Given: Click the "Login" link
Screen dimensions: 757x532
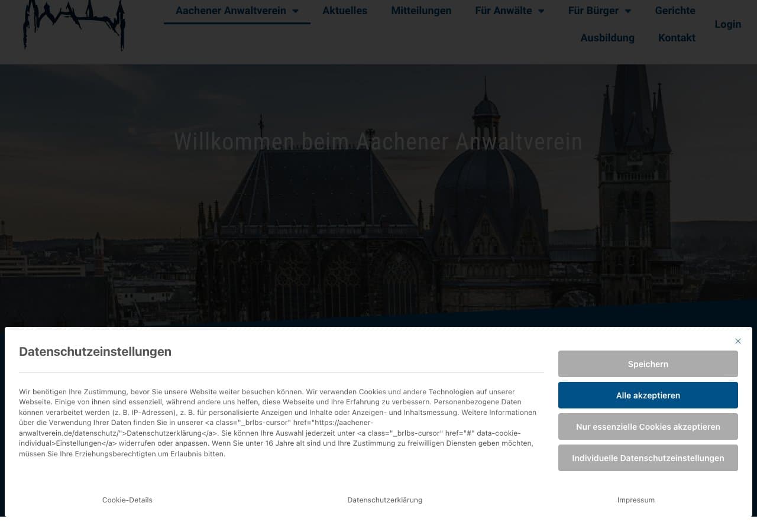Looking at the screenshot, I should tap(727, 24).
